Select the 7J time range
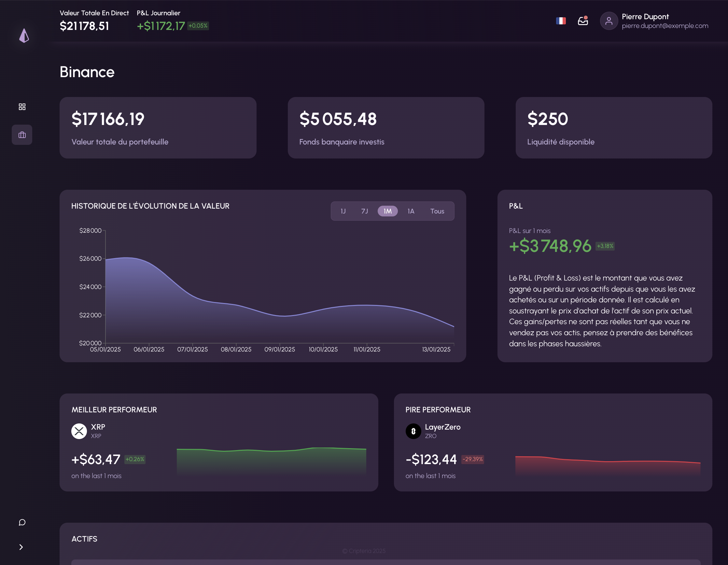 tap(365, 211)
